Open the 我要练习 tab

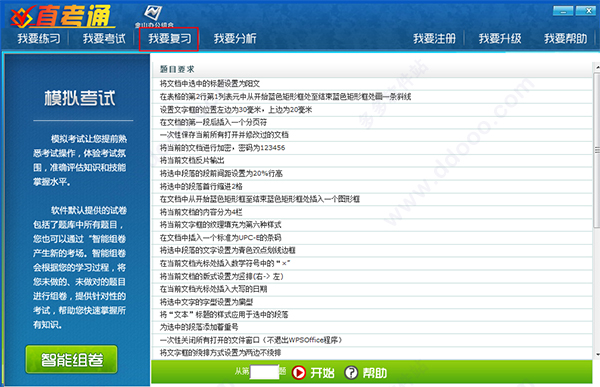(x=39, y=39)
